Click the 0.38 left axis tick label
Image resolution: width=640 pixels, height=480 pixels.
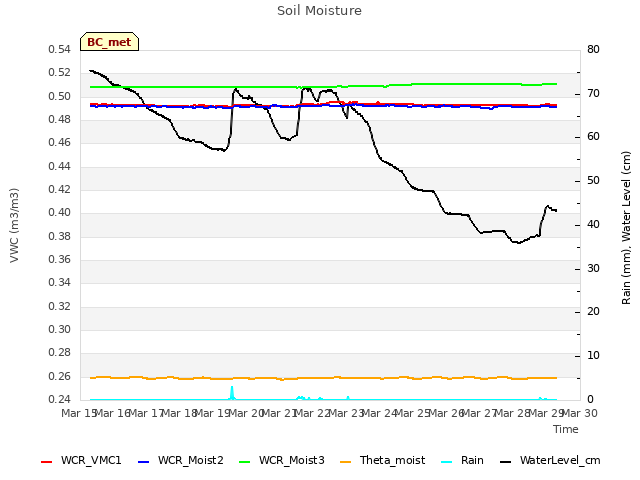click(60, 236)
